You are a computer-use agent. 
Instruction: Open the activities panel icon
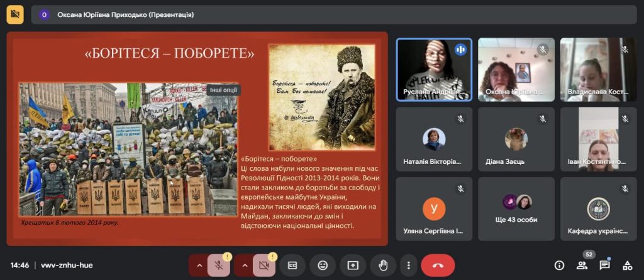[627, 265]
